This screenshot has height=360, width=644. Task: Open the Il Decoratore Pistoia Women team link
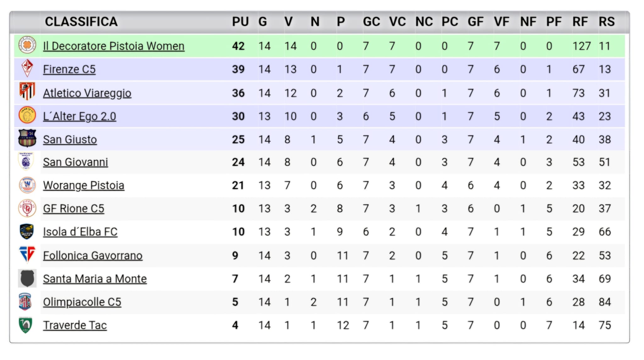coord(114,46)
